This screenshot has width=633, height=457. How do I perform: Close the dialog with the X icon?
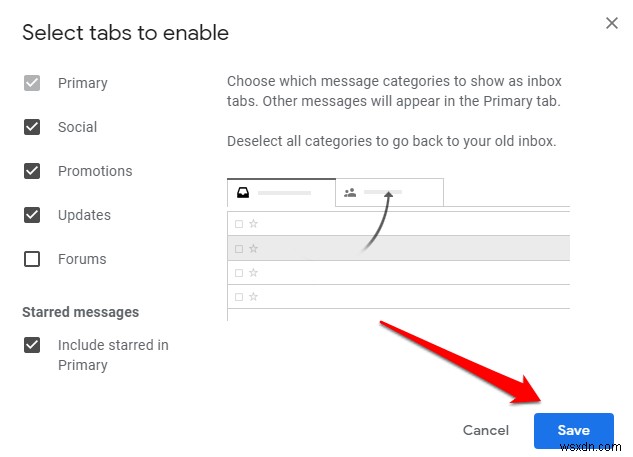pyautogui.click(x=611, y=22)
